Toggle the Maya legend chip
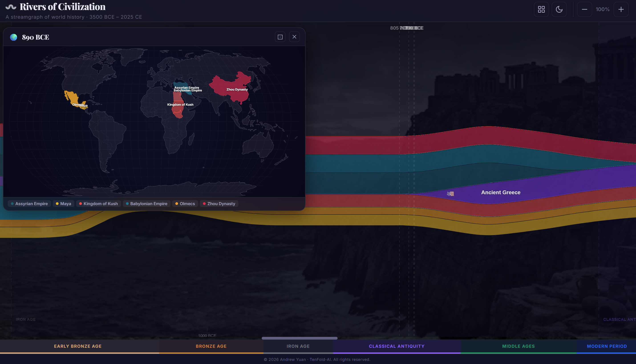This screenshot has height=364, width=636. pos(63,204)
